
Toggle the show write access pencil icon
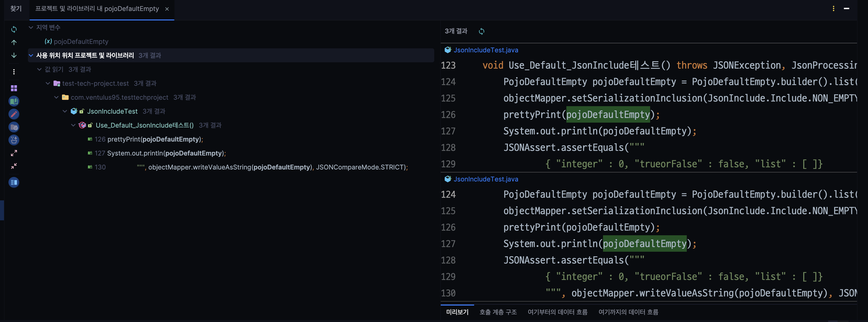14,114
